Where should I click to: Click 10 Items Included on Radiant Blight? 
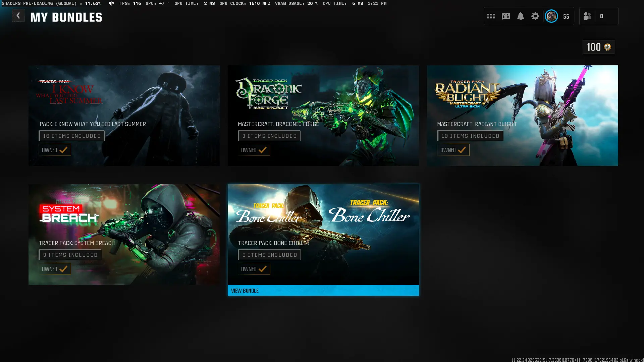[x=470, y=136]
